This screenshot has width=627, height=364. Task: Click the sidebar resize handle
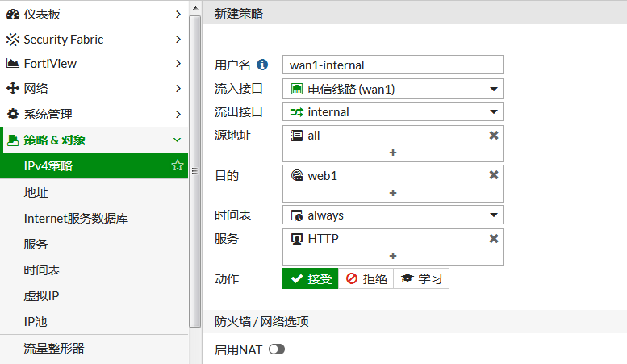point(194,171)
